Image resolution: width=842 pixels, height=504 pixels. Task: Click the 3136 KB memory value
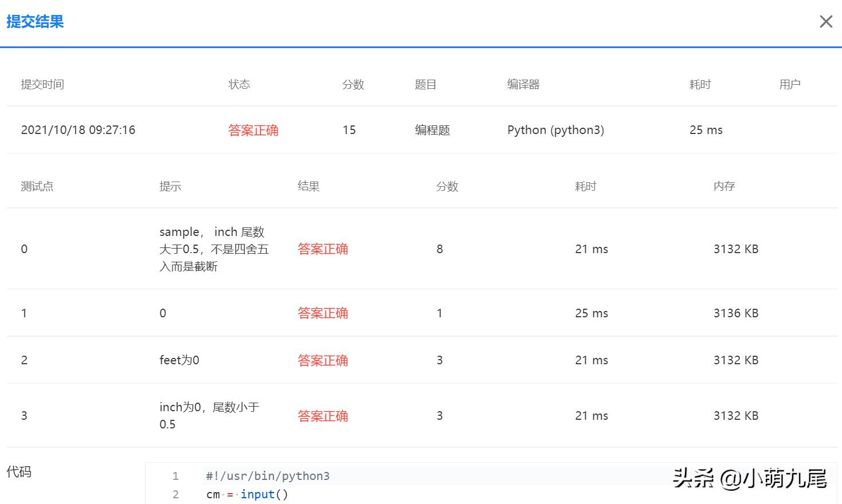click(735, 313)
